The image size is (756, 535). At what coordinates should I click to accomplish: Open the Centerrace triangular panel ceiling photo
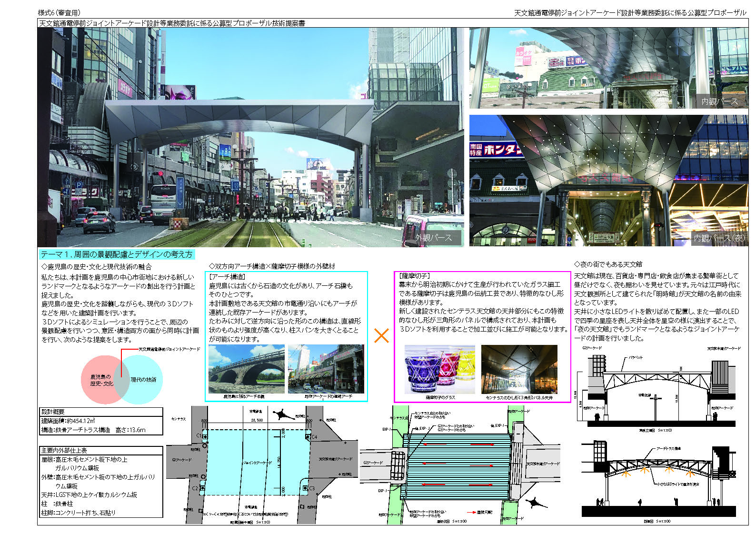click(519, 369)
